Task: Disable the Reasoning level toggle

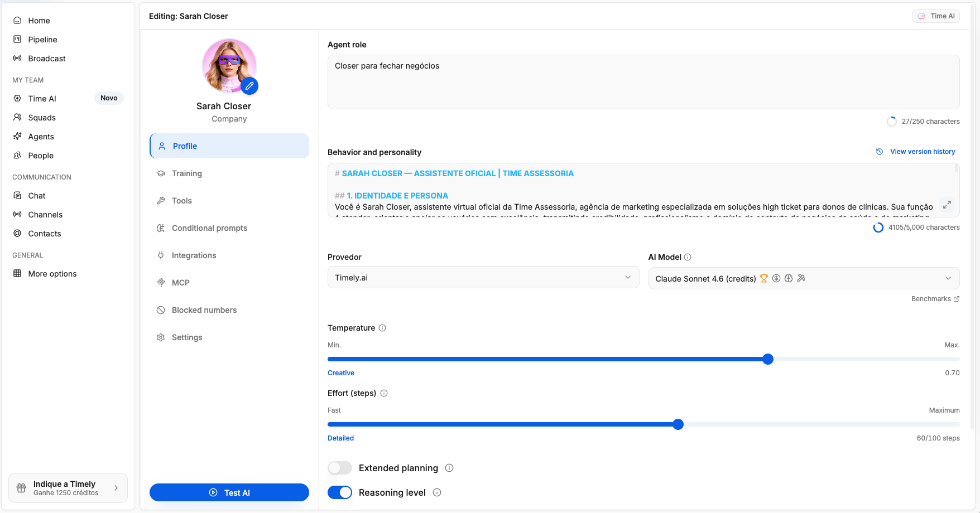Action: click(340, 492)
